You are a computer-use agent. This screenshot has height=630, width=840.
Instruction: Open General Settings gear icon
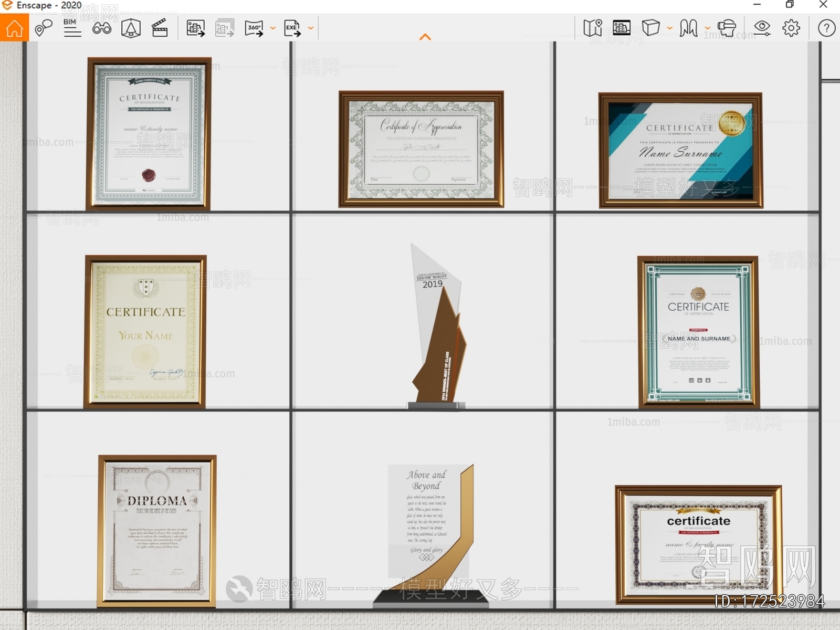click(791, 28)
